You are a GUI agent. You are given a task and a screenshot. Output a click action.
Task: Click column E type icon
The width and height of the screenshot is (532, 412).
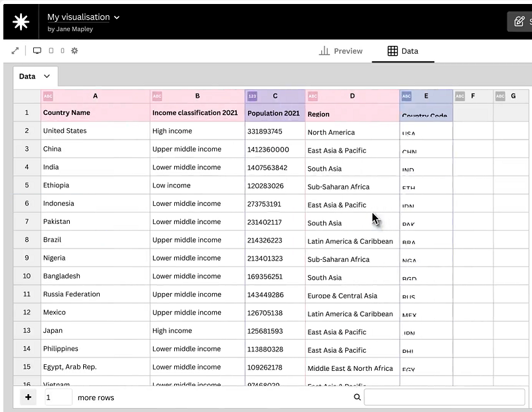[x=406, y=96]
